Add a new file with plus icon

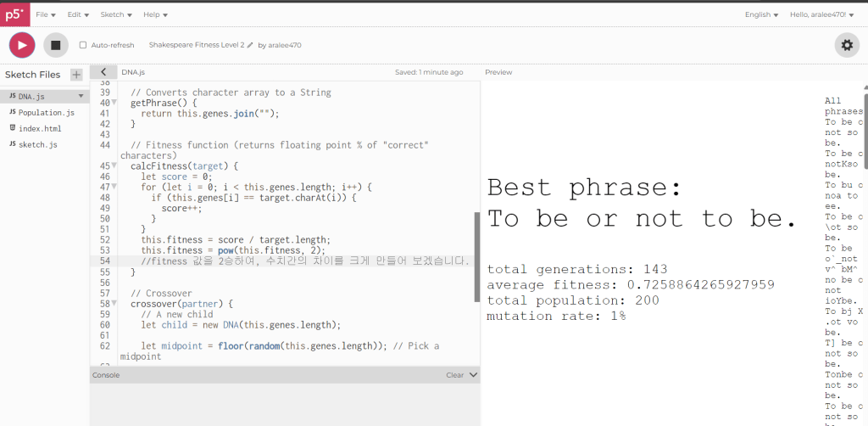click(76, 75)
